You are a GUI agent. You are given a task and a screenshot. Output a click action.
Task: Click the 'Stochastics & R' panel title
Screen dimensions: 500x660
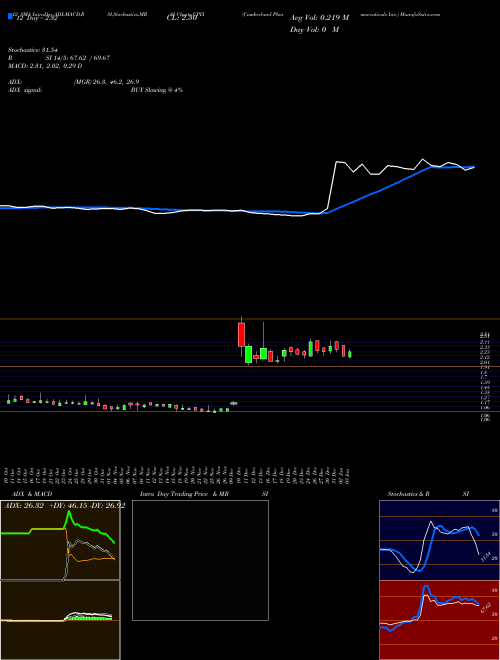point(409,494)
